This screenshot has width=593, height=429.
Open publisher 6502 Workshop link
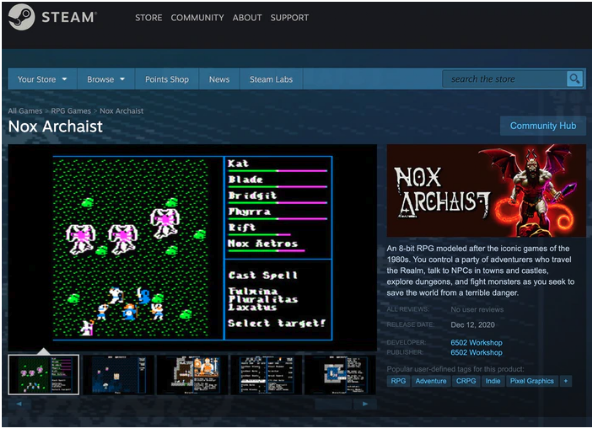[476, 352]
